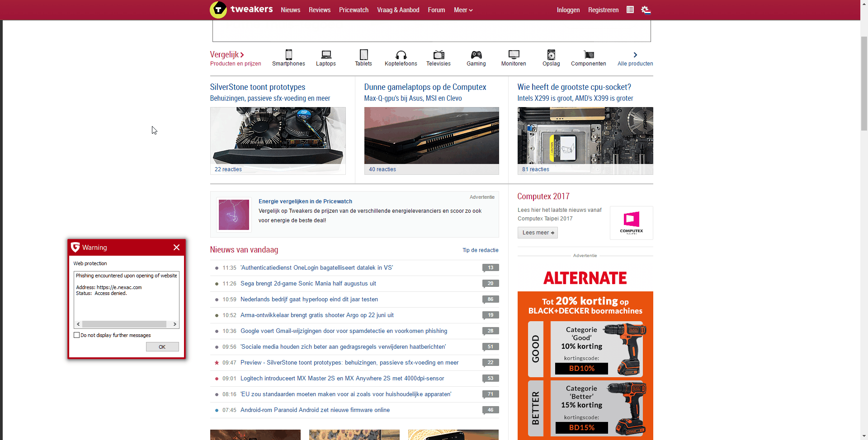Open the Pricewatch menu item
This screenshot has height=440, width=868.
(354, 10)
